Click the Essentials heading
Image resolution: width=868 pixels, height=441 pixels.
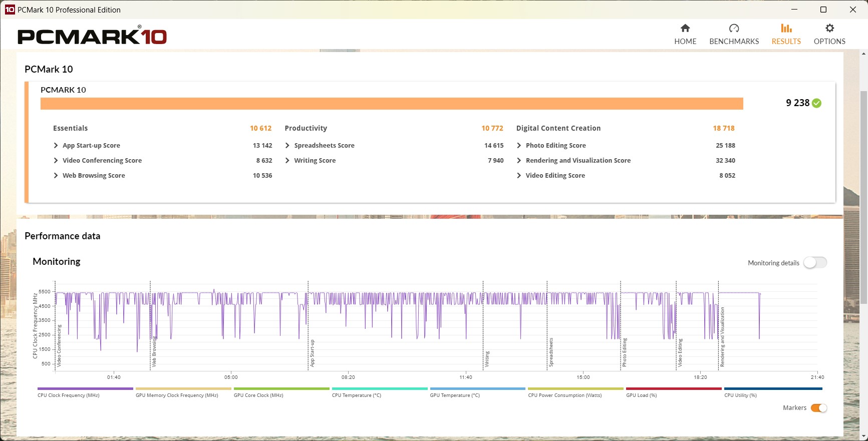[x=70, y=128]
